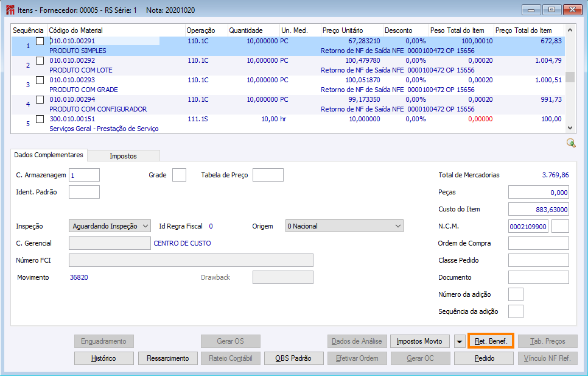Expand the Origem combo box
This screenshot has height=376, width=588.
pyautogui.click(x=345, y=226)
